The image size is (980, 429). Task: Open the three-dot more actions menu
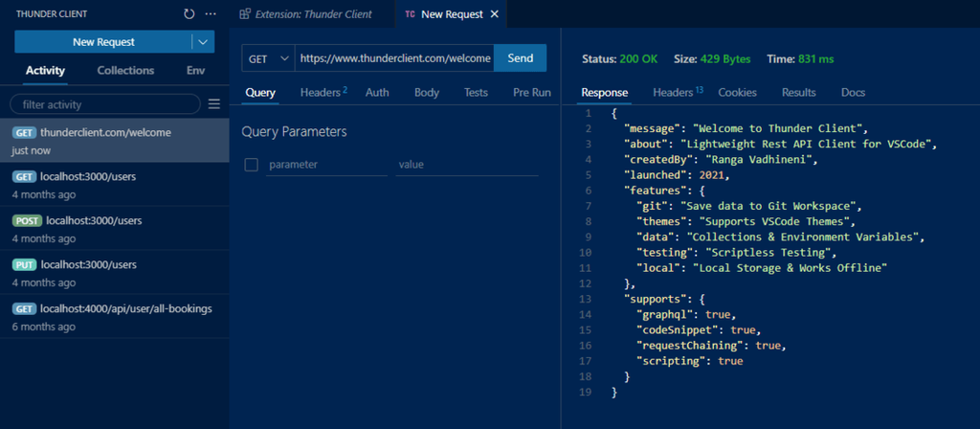(x=211, y=14)
